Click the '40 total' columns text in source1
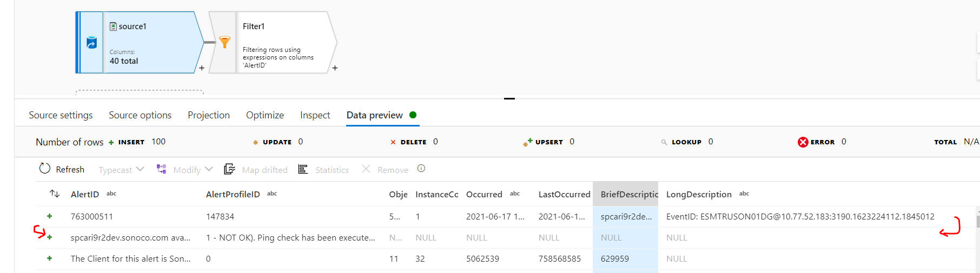 point(124,61)
